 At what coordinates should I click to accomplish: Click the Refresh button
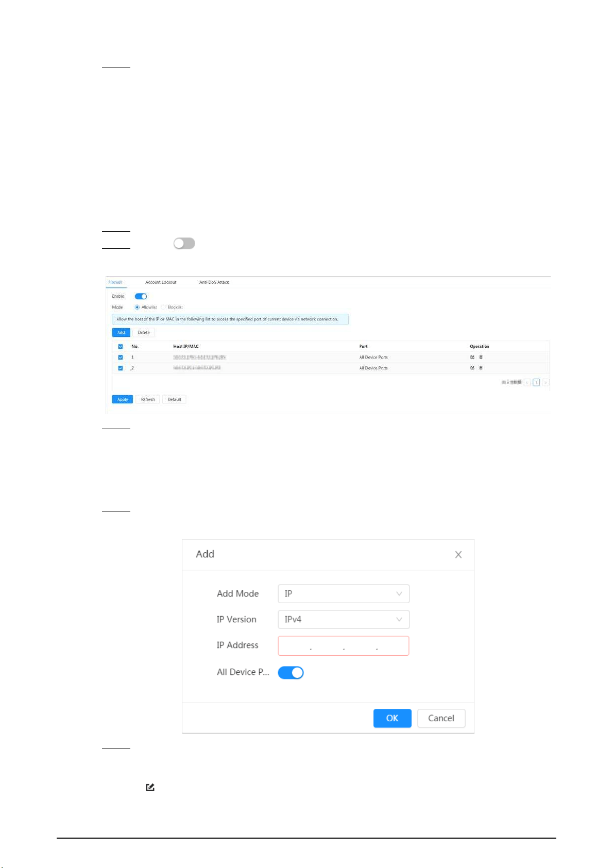tap(148, 399)
